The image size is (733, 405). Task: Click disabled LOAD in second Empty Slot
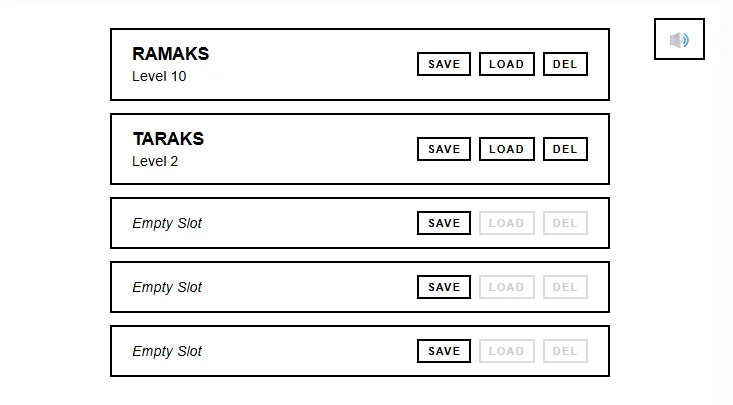pos(506,287)
